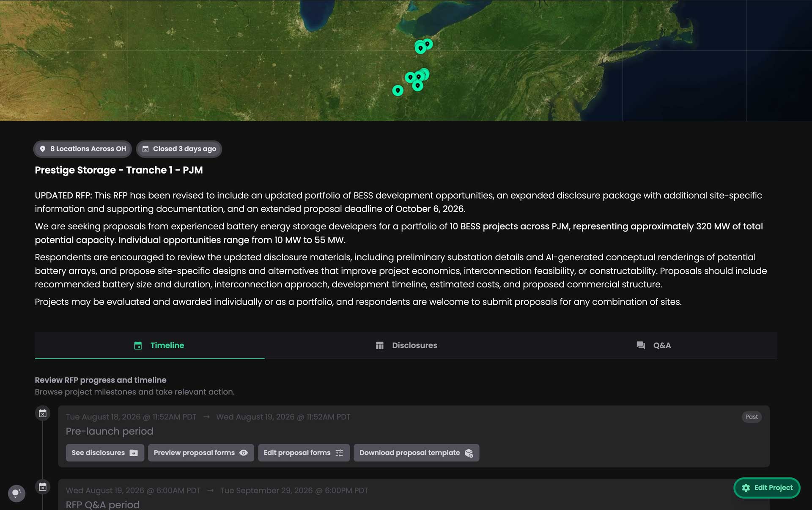Click the RFP Q&A period calendar marker
Image resolution: width=812 pixels, height=510 pixels.
[x=43, y=487]
